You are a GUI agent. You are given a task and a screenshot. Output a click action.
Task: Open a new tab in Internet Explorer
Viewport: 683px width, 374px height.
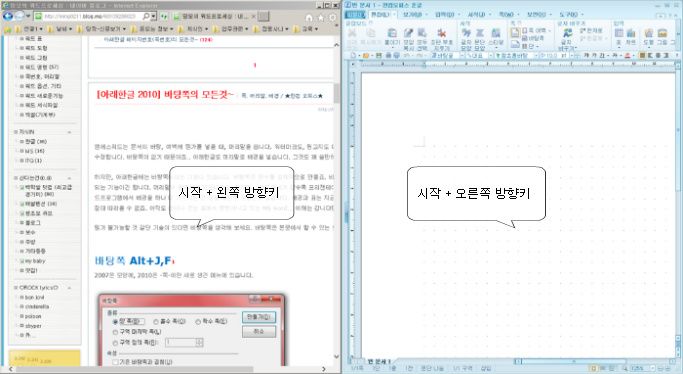263,17
